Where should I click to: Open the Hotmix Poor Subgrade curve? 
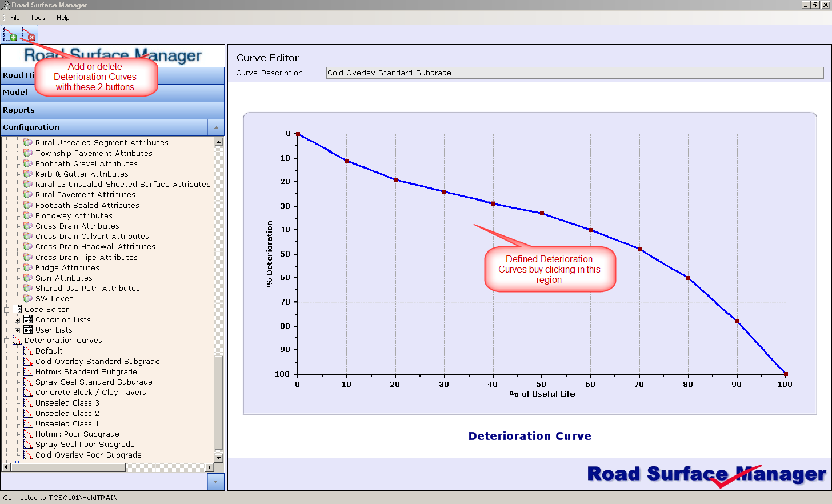pyautogui.click(x=77, y=434)
